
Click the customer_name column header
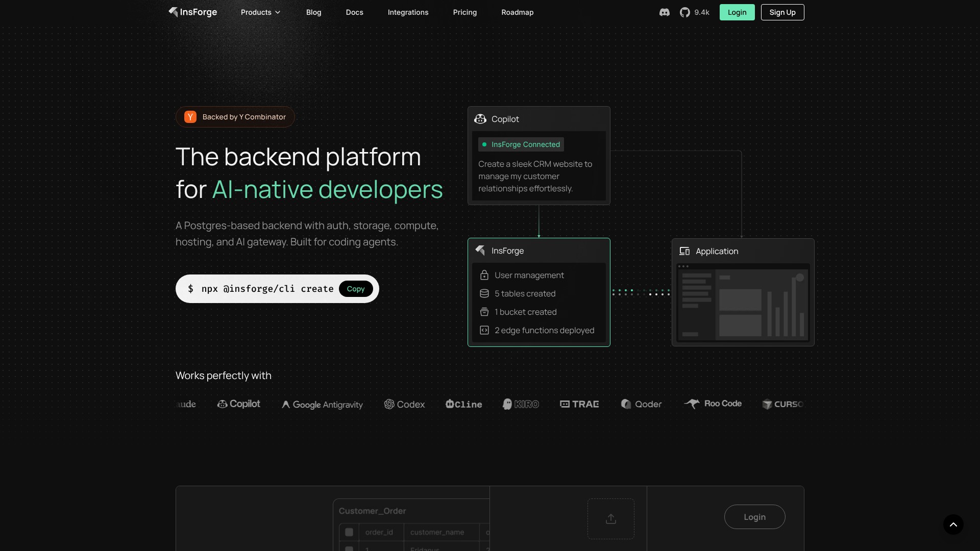pyautogui.click(x=437, y=532)
